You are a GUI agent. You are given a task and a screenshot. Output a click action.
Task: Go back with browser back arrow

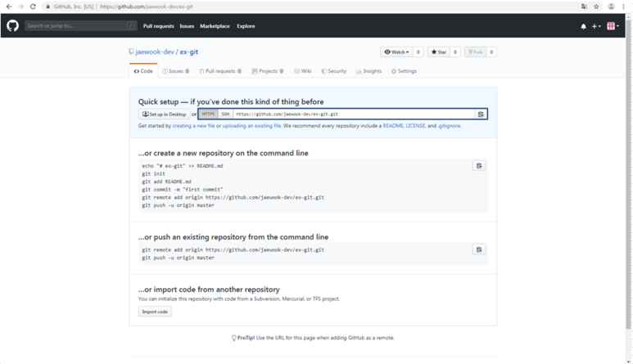pyautogui.click(x=9, y=7)
